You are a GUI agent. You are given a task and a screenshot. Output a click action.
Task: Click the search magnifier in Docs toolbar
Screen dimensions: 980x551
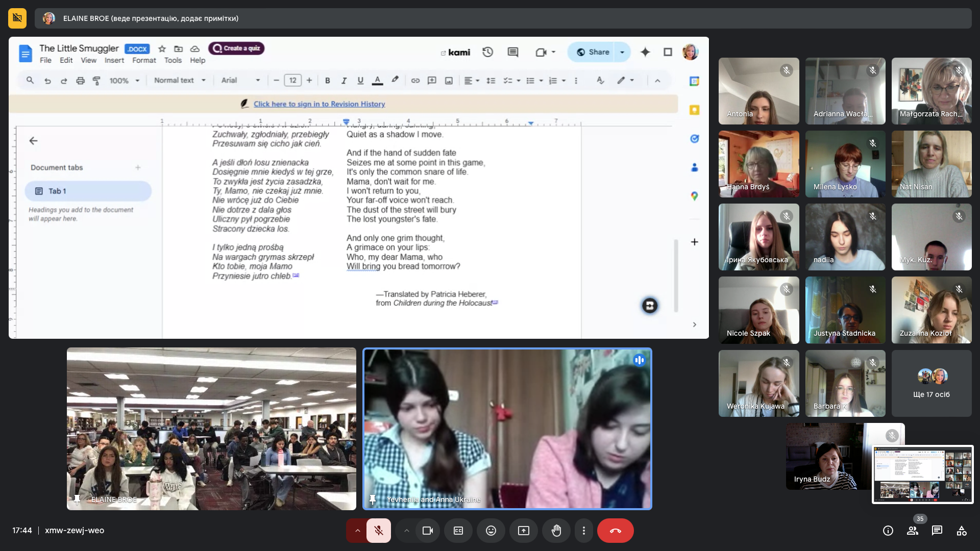(30, 80)
